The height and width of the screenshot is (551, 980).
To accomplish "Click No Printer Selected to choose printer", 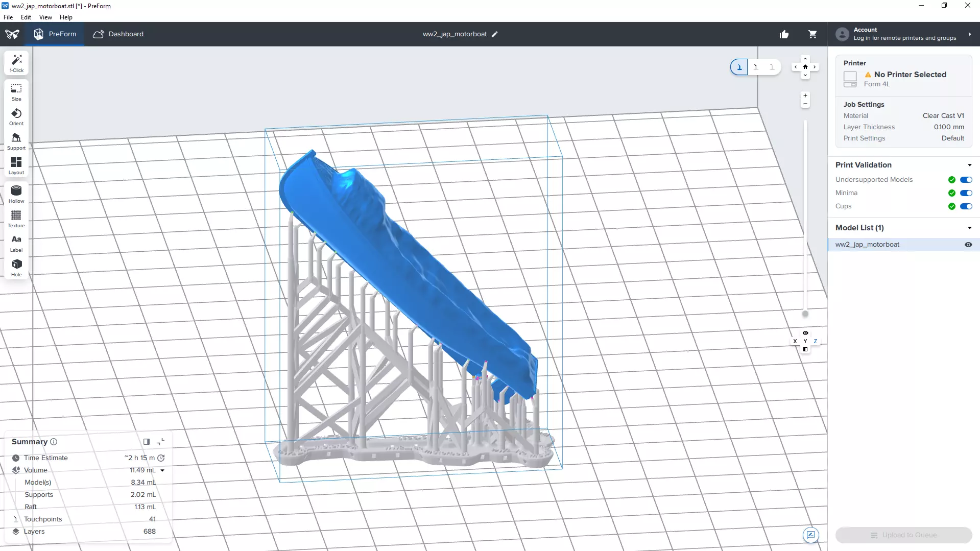I will [x=910, y=75].
